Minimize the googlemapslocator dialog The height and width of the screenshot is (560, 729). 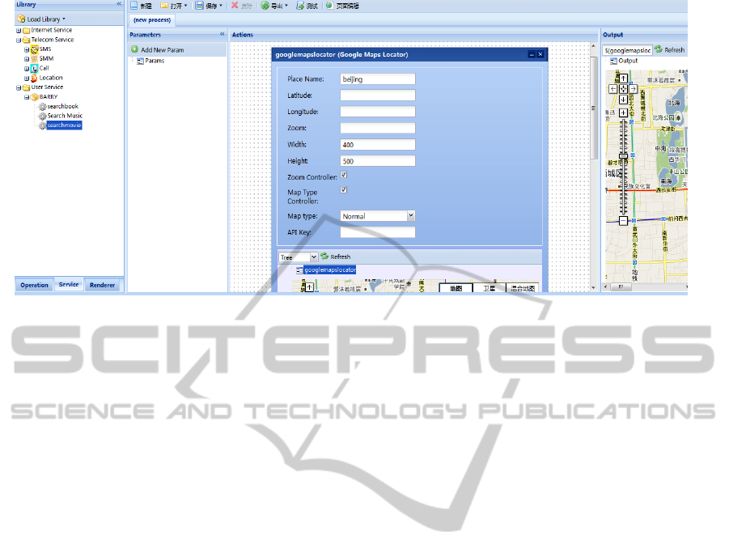532,54
